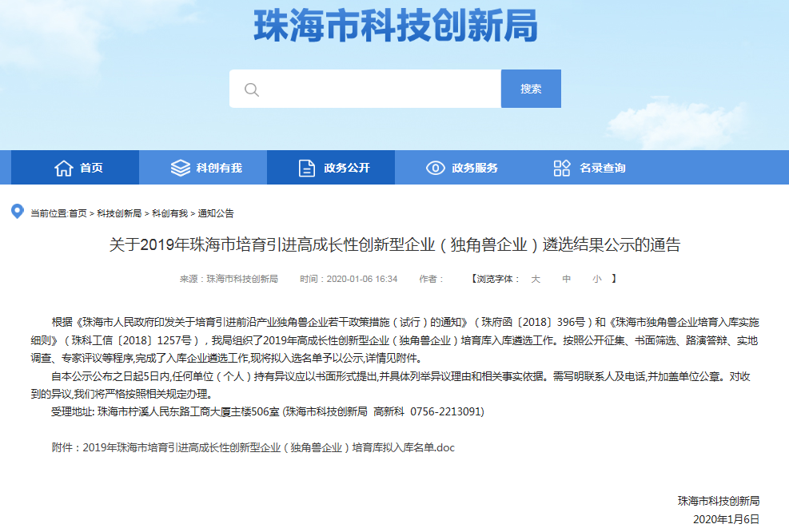Go to 科技创新局 in the breadcrumb
The width and height of the screenshot is (789, 532).
click(x=119, y=213)
